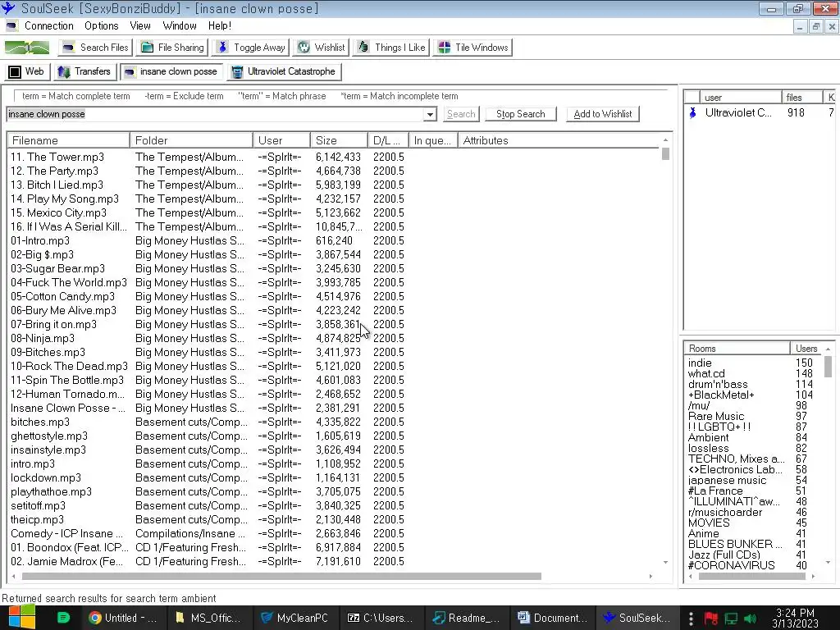
Task: Click the red flag tray icon
Action: [x=711, y=619]
